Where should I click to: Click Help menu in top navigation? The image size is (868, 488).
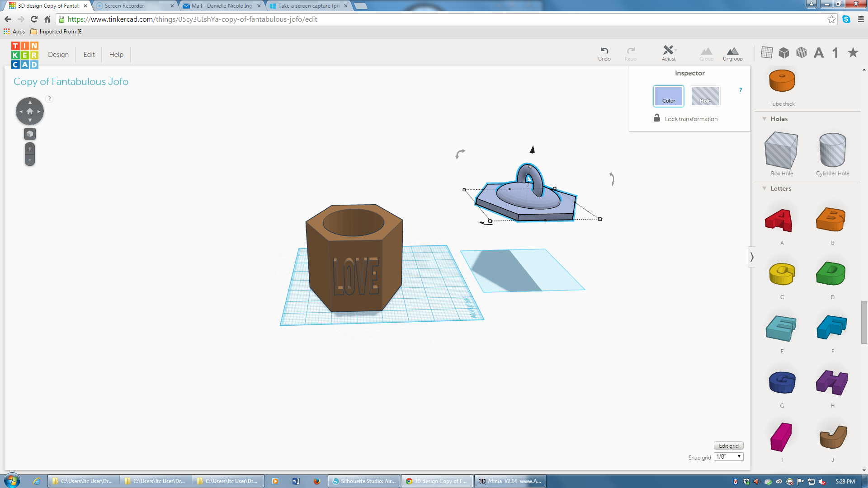pos(116,54)
